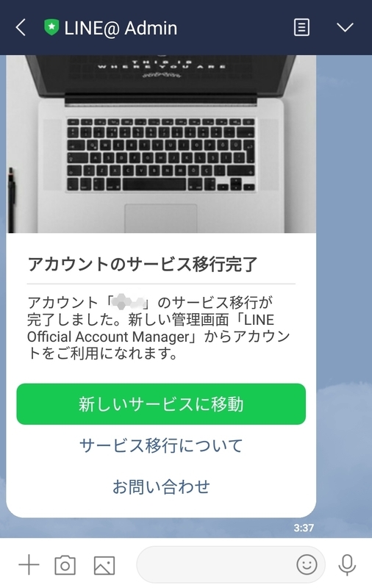Tap the 新しいサービスに移動 green button

[x=161, y=404]
